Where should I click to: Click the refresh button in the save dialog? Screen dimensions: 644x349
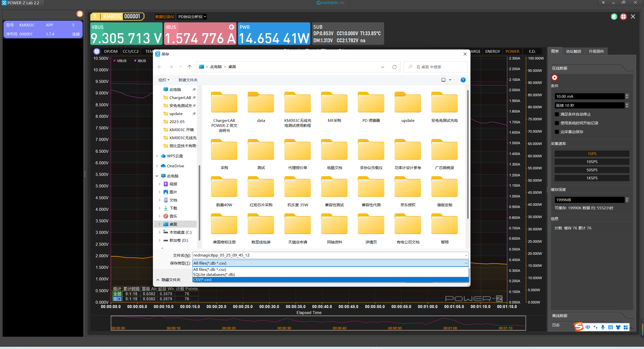pos(394,67)
